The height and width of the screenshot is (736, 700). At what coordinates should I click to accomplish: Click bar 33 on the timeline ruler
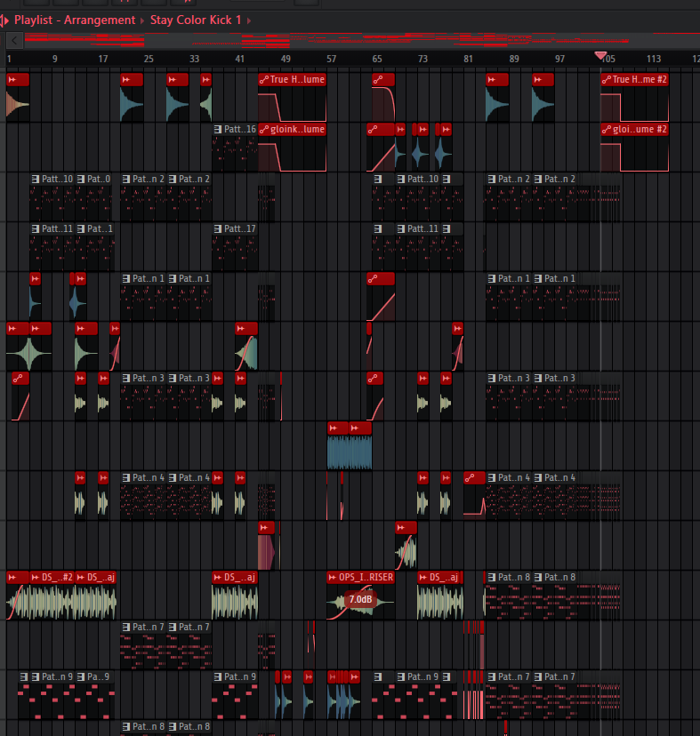click(x=195, y=60)
